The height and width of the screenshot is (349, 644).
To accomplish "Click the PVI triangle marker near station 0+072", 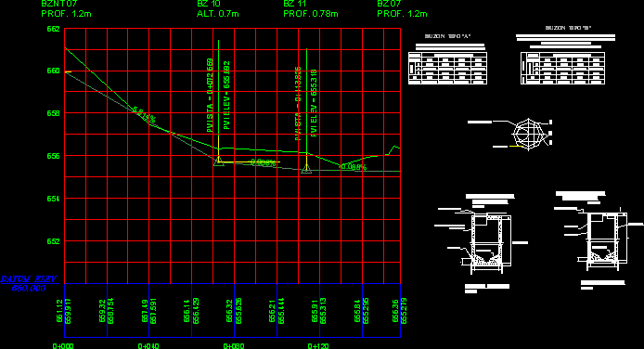I will (219, 161).
